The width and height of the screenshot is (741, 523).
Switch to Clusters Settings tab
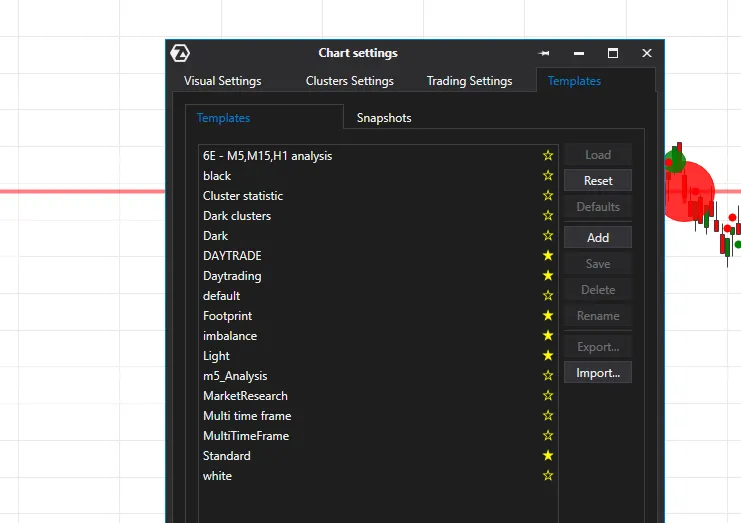click(349, 81)
